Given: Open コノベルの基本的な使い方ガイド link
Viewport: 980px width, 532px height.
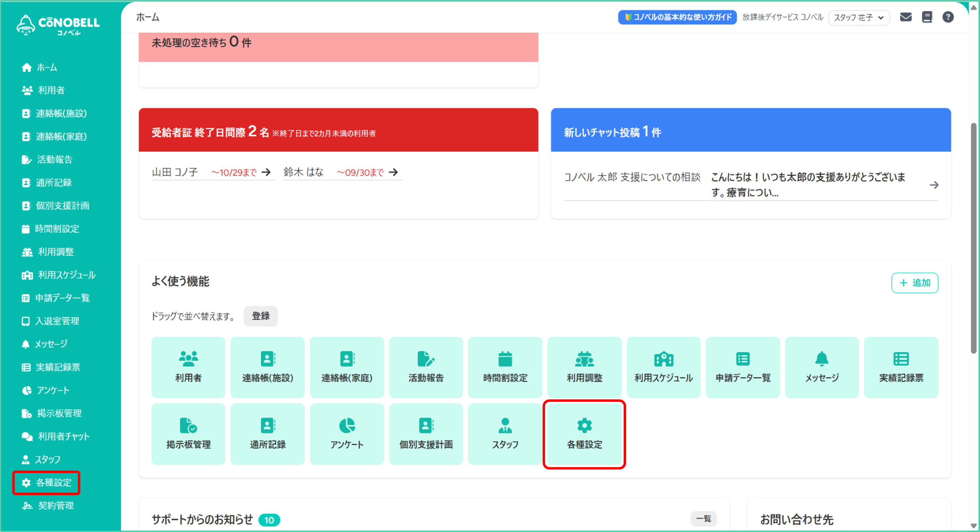Looking at the screenshot, I should coord(677,17).
